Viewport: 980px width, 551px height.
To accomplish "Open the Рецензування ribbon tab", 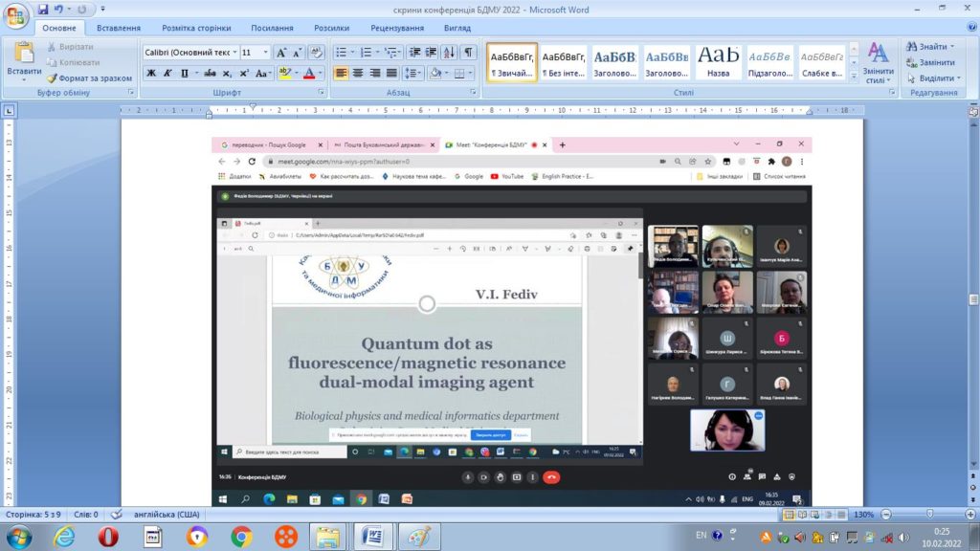I will click(397, 28).
